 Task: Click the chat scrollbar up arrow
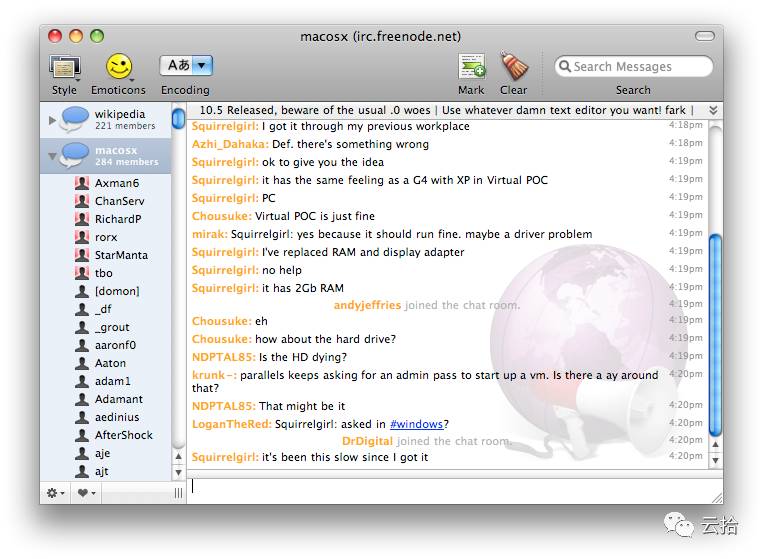[715, 445]
